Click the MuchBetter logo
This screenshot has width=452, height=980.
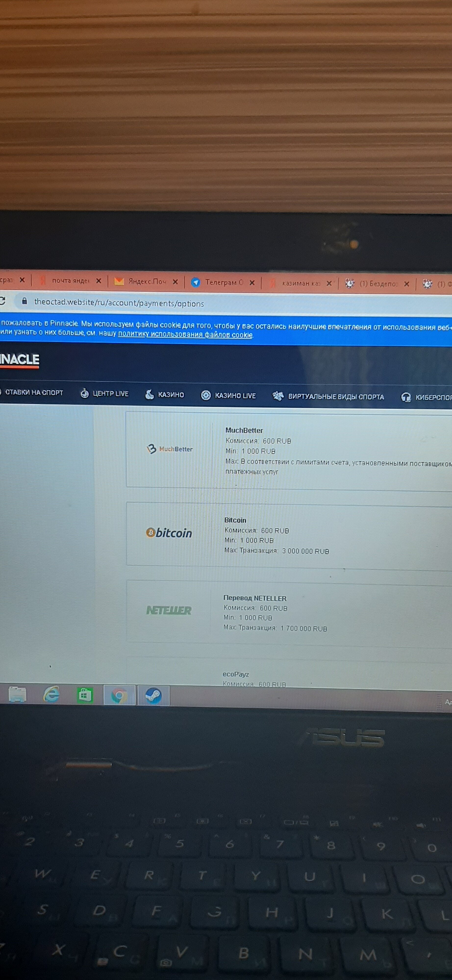170,449
